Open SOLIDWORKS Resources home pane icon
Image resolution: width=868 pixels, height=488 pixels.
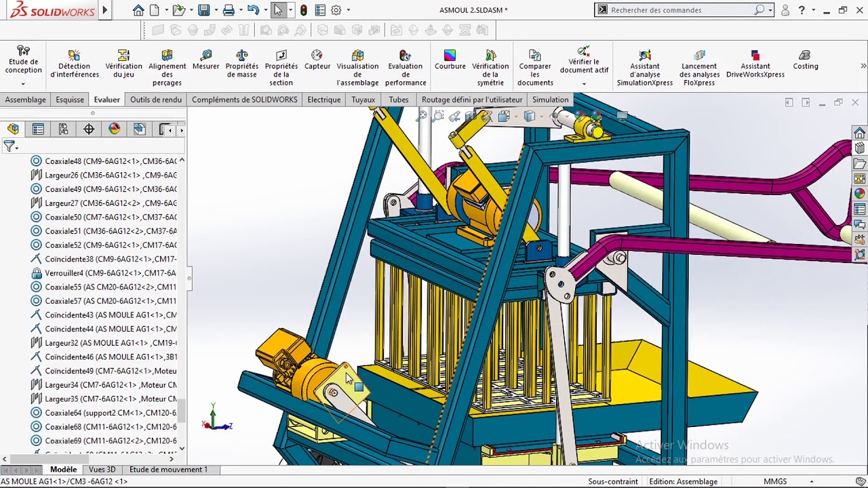coord(860,132)
